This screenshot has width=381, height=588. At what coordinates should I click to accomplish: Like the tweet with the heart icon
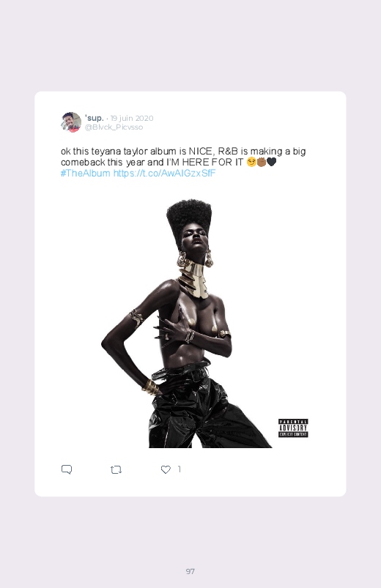(166, 469)
